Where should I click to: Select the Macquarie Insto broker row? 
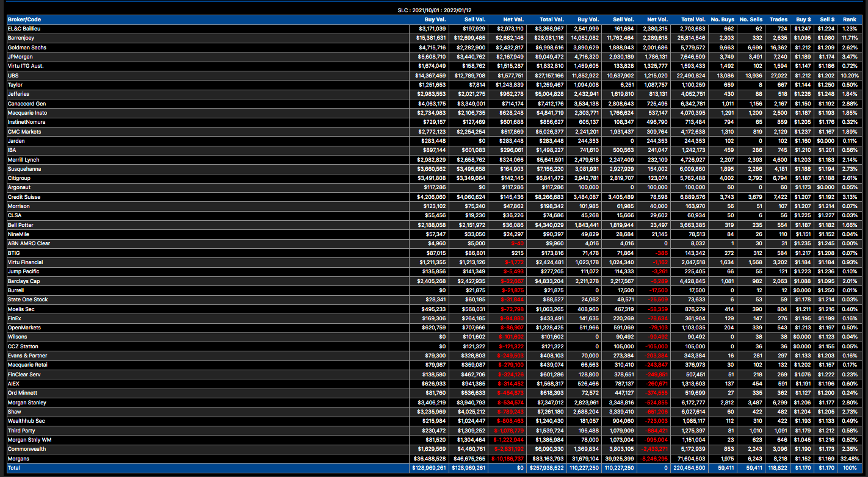(x=433, y=113)
